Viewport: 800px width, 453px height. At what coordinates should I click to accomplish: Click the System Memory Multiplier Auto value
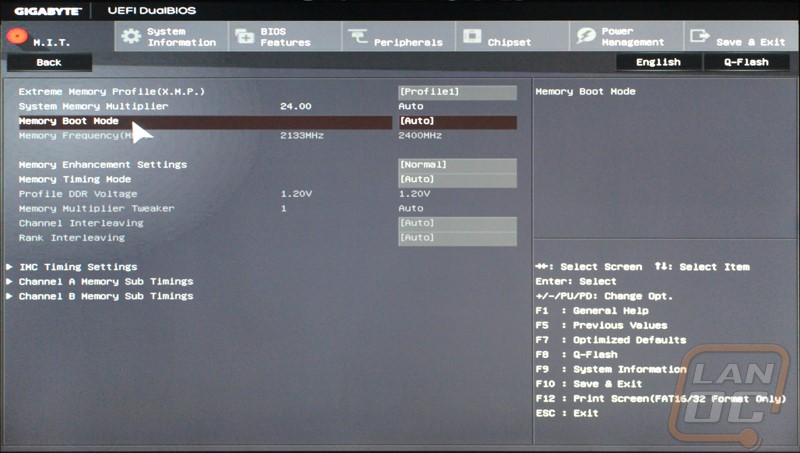coord(411,107)
